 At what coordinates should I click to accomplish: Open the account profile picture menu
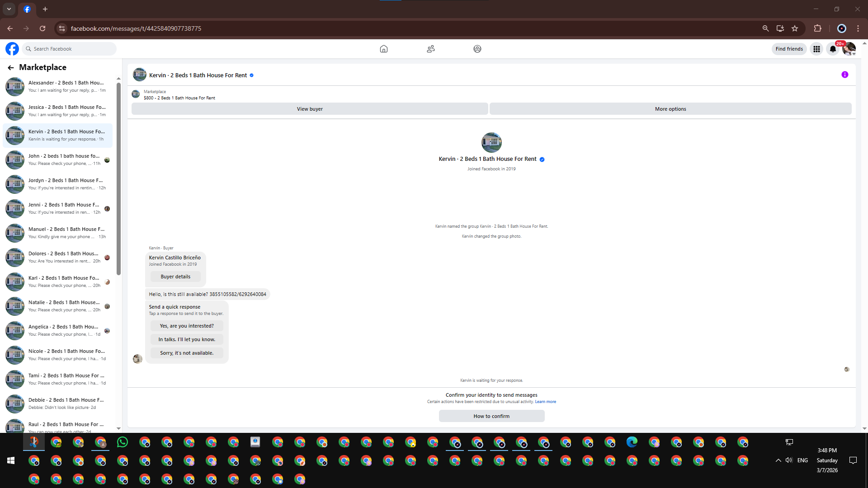click(849, 49)
